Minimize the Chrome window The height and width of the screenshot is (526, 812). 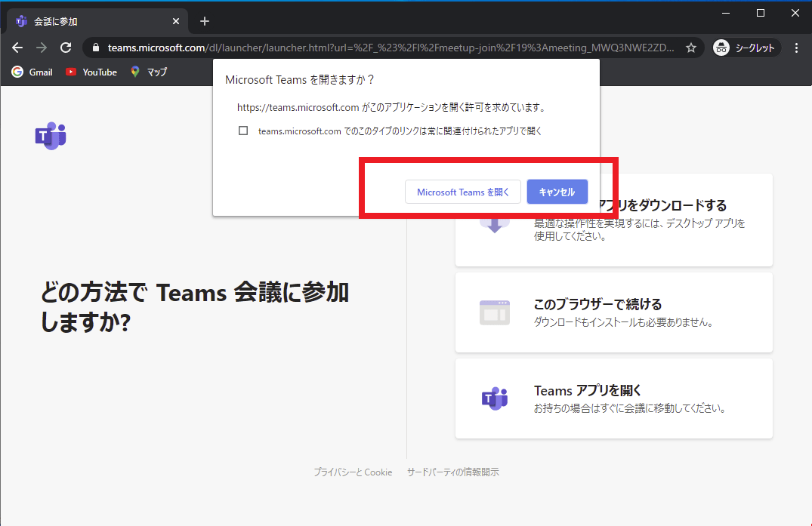point(726,13)
